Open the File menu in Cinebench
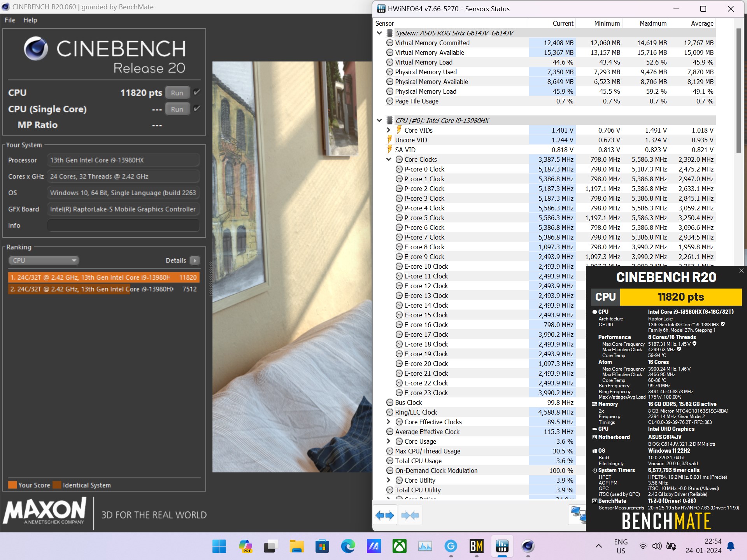The width and height of the screenshot is (747, 560). (10, 20)
